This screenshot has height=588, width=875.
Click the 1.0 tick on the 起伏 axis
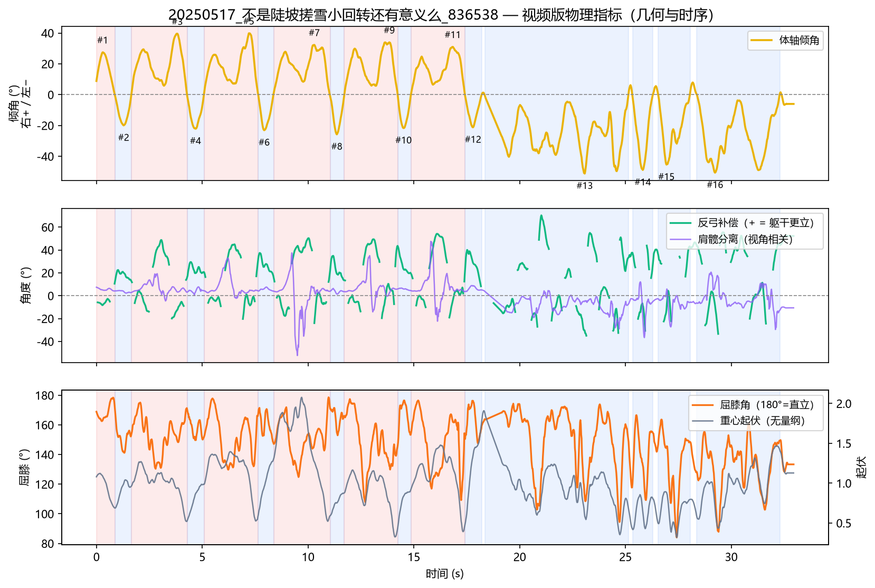(843, 483)
